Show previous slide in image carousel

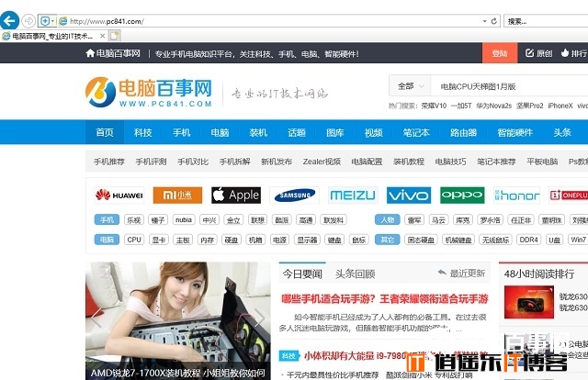coord(96,319)
